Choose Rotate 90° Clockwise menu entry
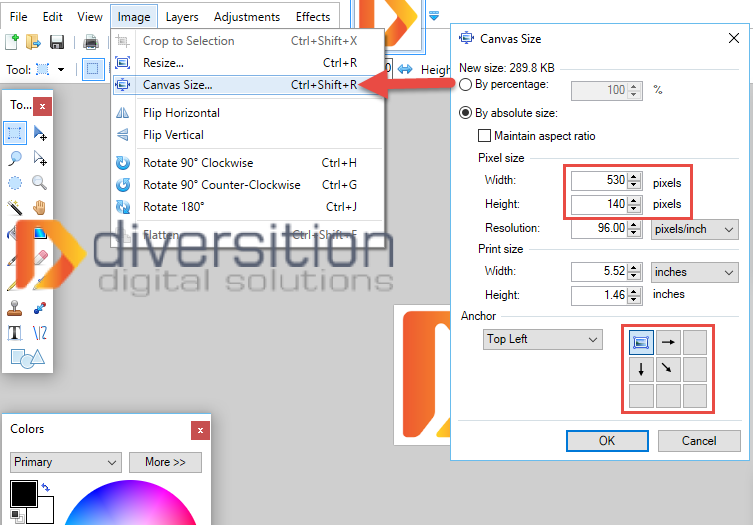 click(x=247, y=163)
